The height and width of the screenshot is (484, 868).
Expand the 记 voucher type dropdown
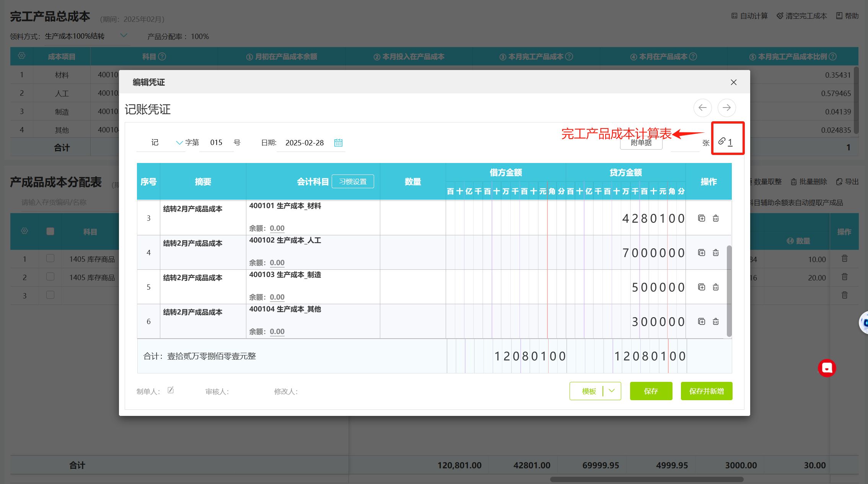[x=179, y=143]
